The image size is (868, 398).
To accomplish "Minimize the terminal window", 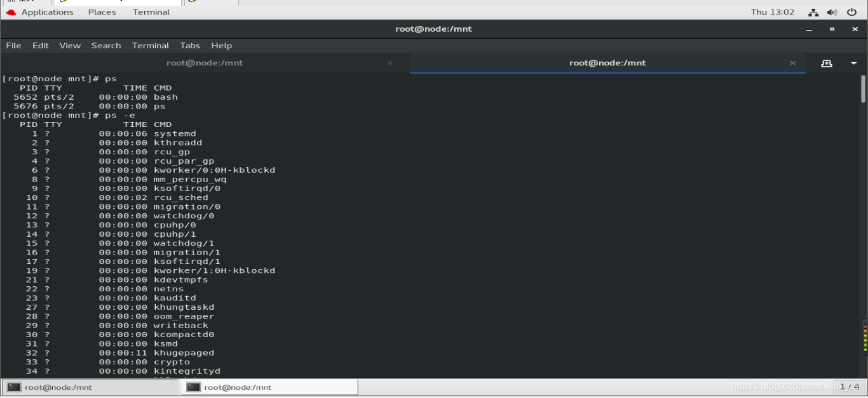I will (x=810, y=29).
